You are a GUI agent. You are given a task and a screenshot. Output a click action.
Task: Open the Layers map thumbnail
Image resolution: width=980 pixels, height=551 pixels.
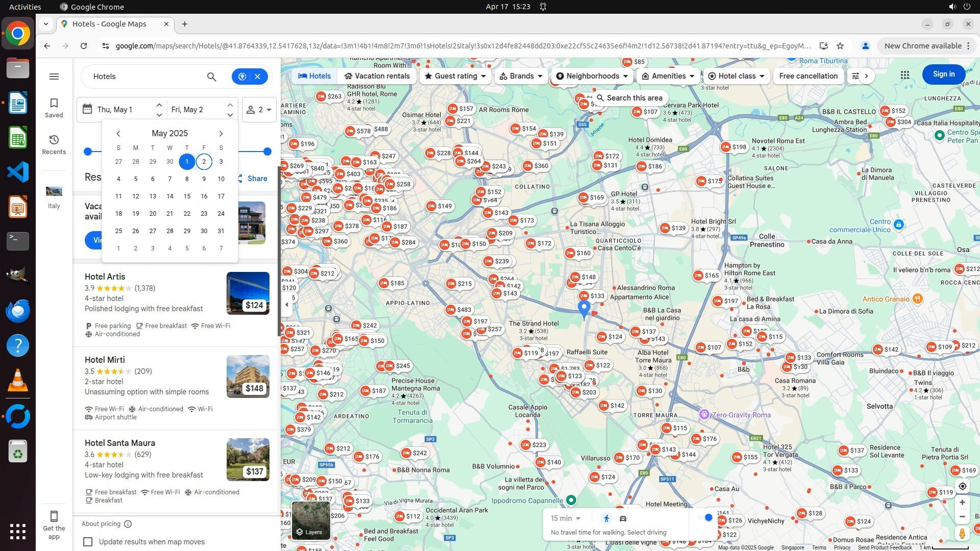pyautogui.click(x=310, y=520)
